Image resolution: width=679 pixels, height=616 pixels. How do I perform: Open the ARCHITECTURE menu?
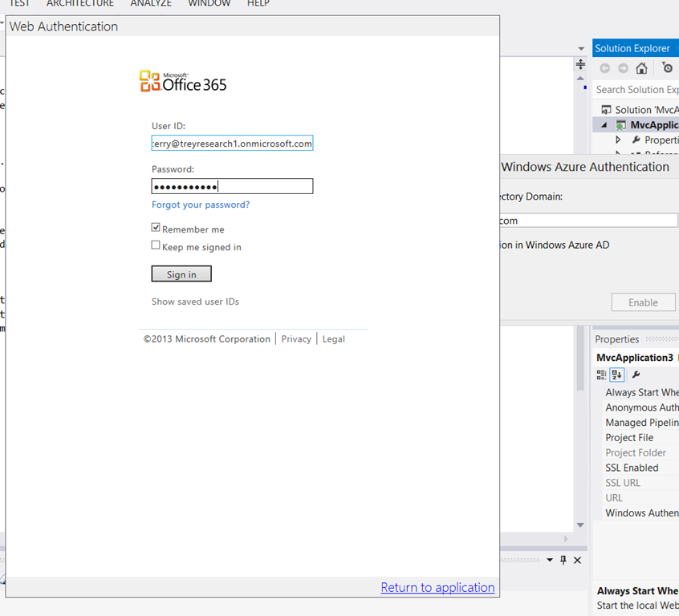pyautogui.click(x=80, y=3)
